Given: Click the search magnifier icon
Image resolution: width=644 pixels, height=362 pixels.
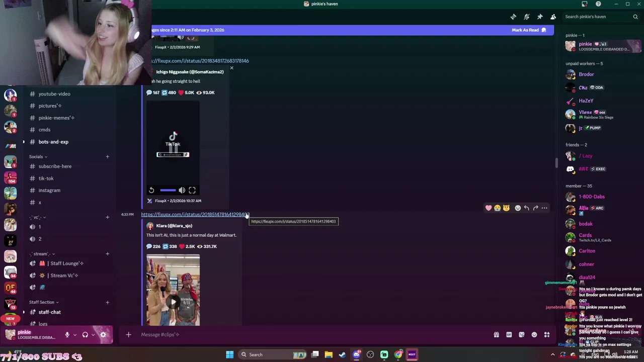Looking at the screenshot, I should click(x=635, y=17).
